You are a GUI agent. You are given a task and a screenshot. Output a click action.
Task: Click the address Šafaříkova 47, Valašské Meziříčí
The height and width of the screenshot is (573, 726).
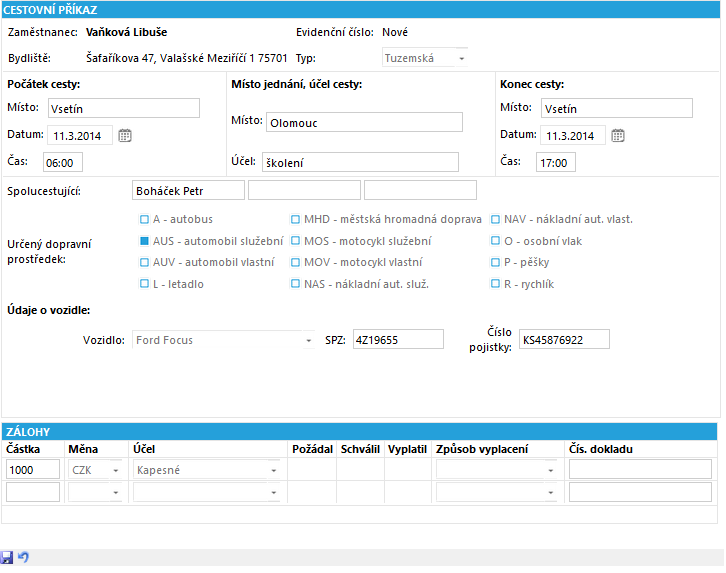coord(187,58)
